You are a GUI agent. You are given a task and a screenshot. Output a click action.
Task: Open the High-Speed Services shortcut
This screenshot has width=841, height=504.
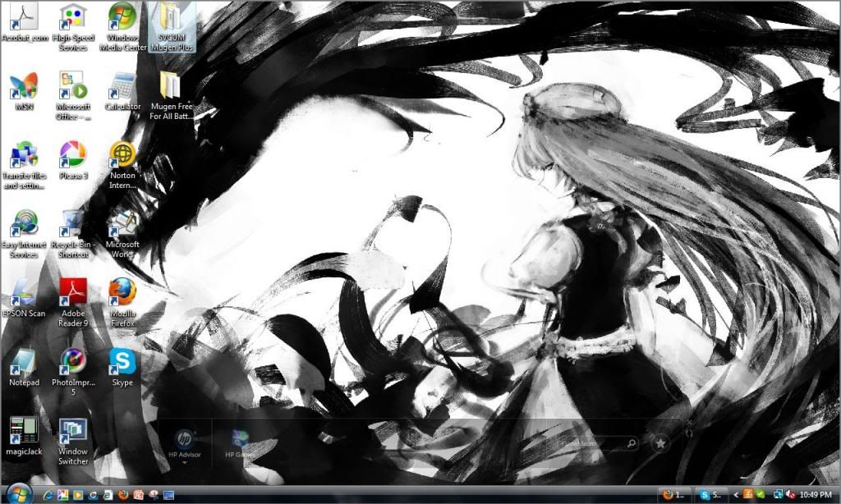coord(73,28)
